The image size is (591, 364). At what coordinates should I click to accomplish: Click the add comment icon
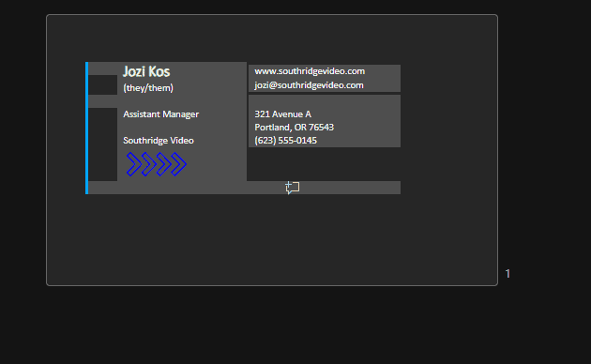(293, 188)
